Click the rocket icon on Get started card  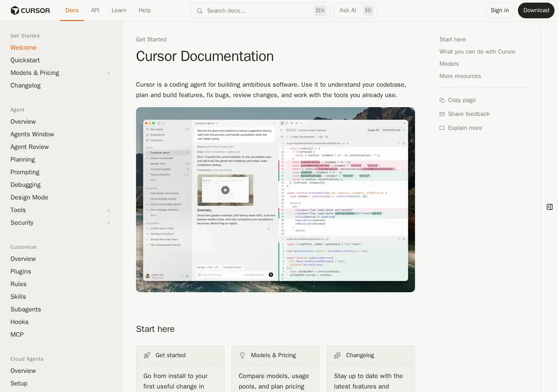[x=147, y=355]
